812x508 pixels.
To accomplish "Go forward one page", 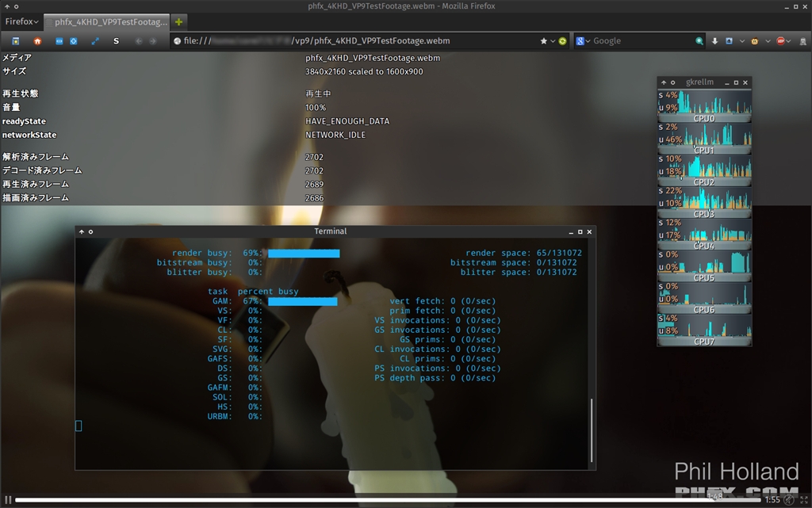I will (153, 41).
